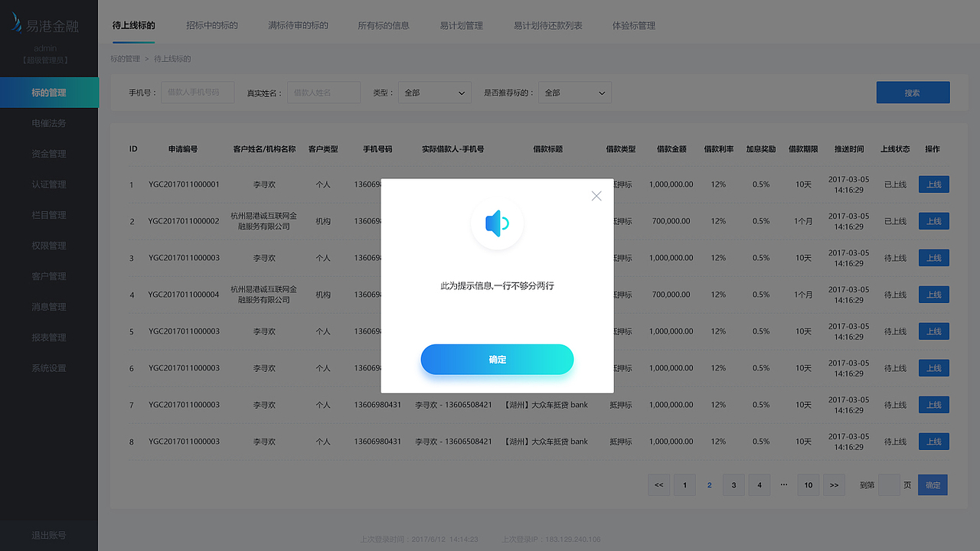Close the notification dialog
The width and height of the screenshot is (980, 551).
coord(596,196)
